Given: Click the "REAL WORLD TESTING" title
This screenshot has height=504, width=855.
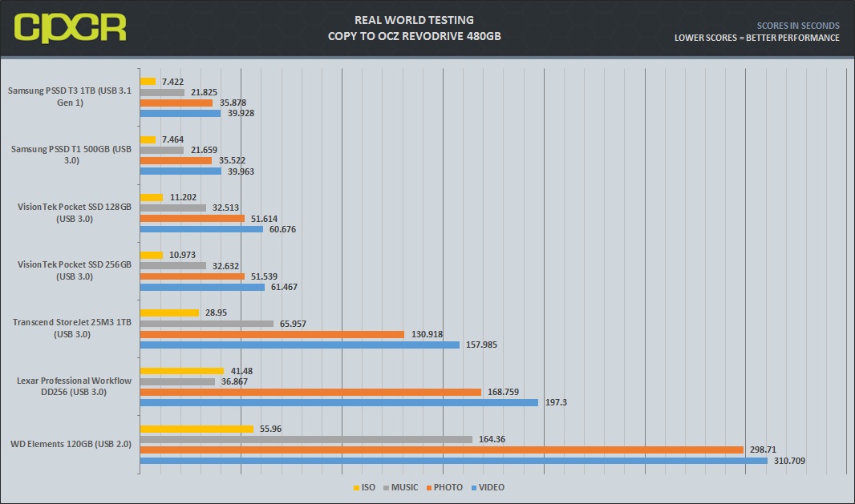Looking at the screenshot, I should point(415,20).
